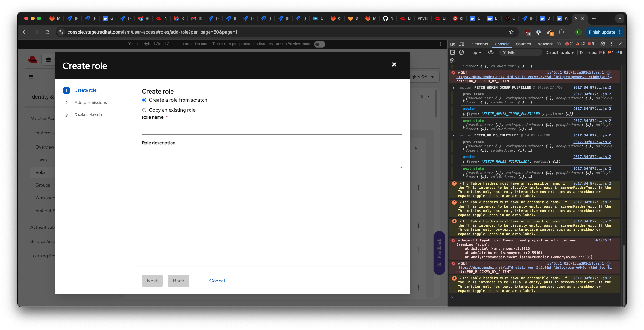Image resolution: width=644 pixels, height=330 pixels.
Task: Open the tab search dropdown arrow
Action: click(620, 18)
